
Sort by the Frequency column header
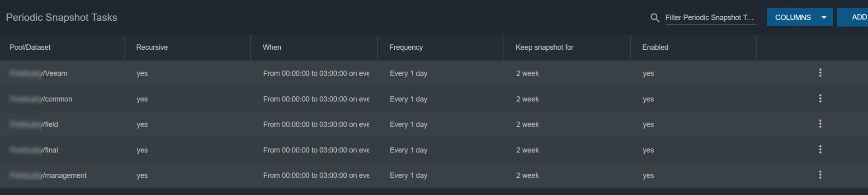pyautogui.click(x=406, y=47)
